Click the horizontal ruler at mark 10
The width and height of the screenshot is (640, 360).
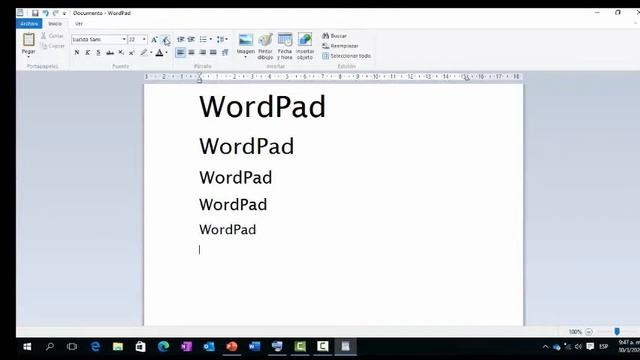click(376, 77)
